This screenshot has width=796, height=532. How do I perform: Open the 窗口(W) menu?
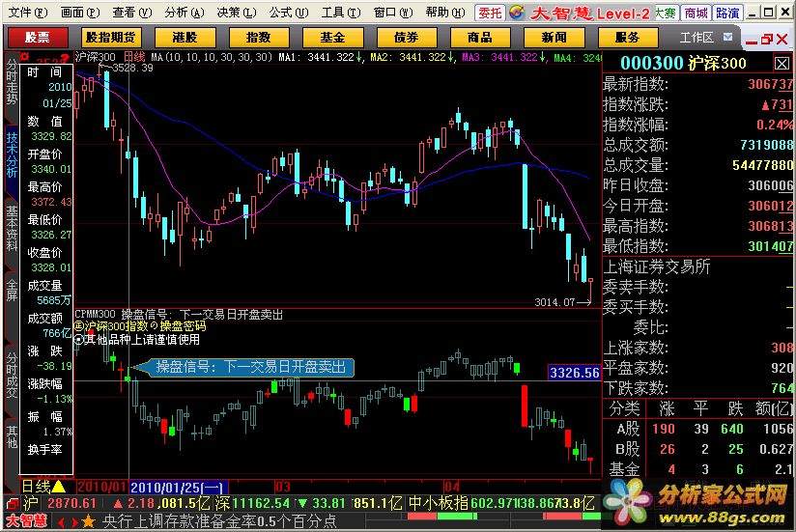click(393, 13)
